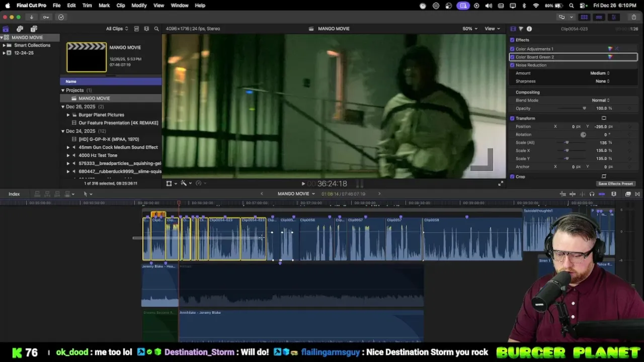Viewport: 644px width, 362px height.
Task: Expand the 12-24-25 event
Action: pos(4,53)
